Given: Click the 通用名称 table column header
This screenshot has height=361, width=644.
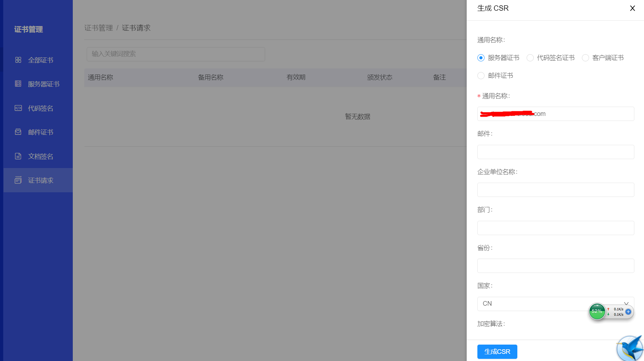Looking at the screenshot, I should pyautogui.click(x=100, y=77).
